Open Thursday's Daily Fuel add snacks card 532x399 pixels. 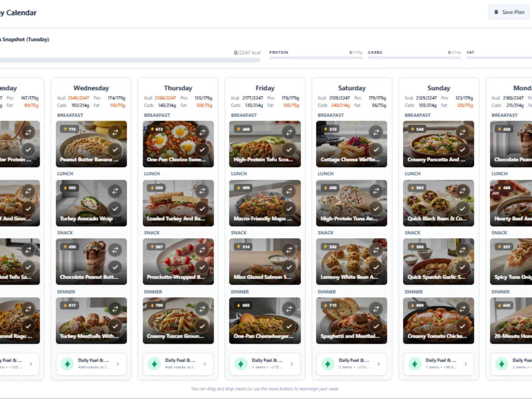coord(178,364)
